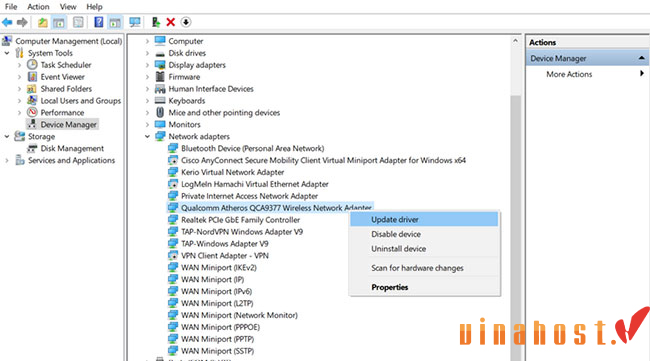Screen dimensions: 650x361
Task: Click the Mice and other pointing devices icon
Action: tap(160, 112)
